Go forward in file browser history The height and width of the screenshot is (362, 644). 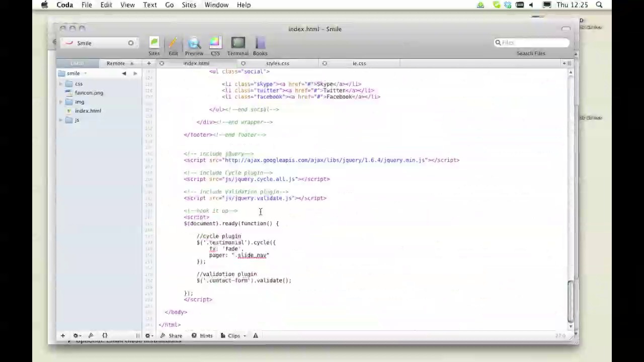pos(135,73)
